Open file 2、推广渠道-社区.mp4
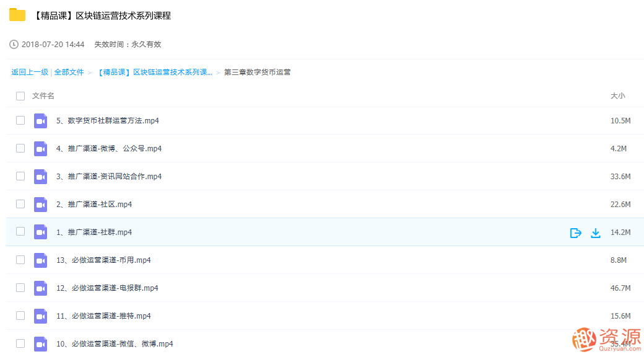The width and height of the screenshot is (644, 354). [x=94, y=205]
